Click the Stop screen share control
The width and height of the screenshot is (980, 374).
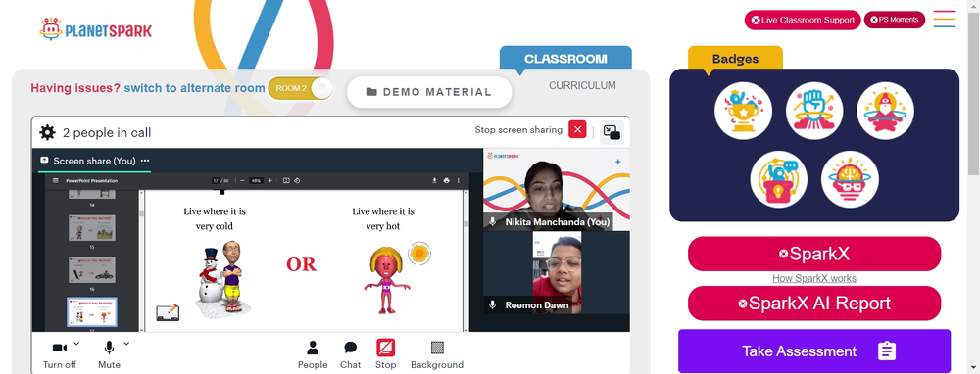(x=385, y=355)
